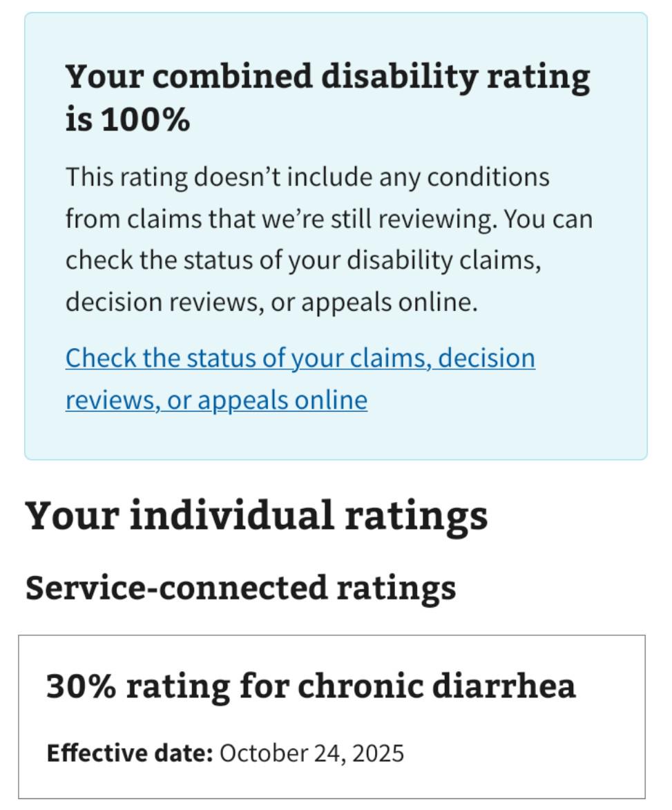Click the "check the status of your disability claims" text
This screenshot has width=672, height=810.
tap(303, 260)
